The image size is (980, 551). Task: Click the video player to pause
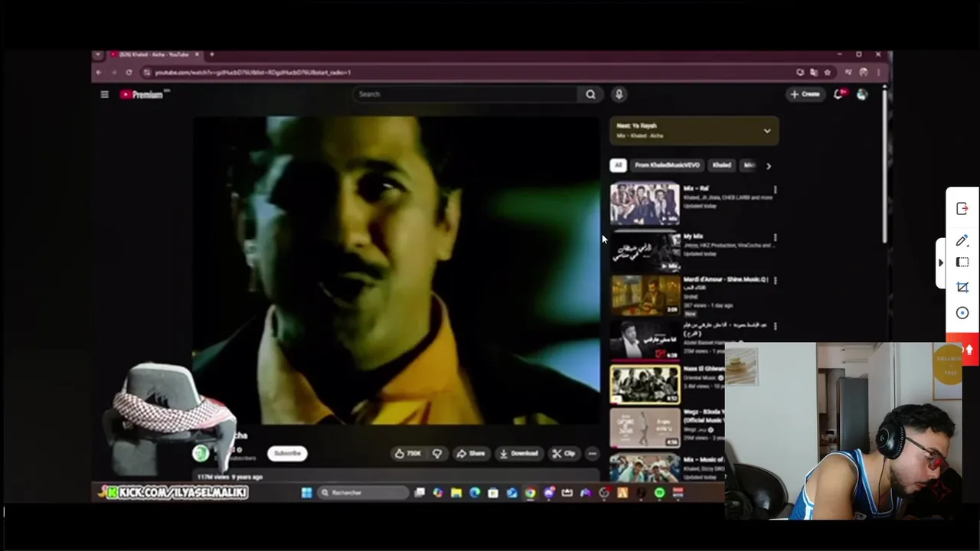[x=396, y=270]
